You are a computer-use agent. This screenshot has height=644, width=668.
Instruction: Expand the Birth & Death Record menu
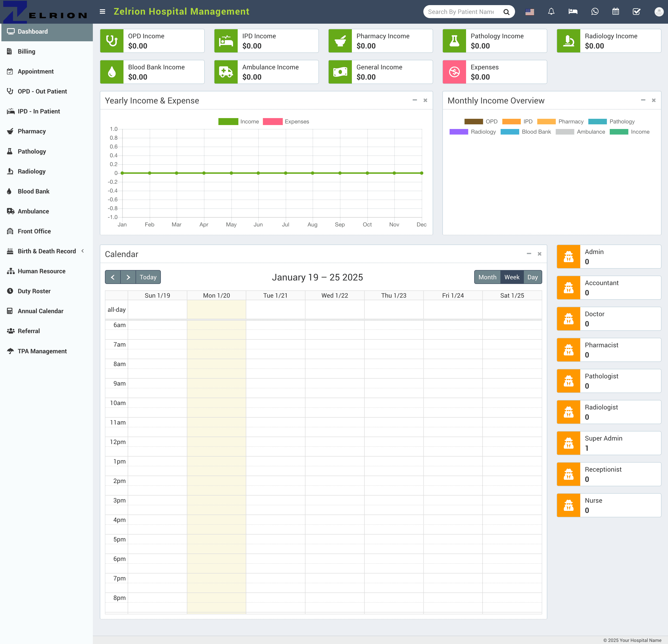pyautogui.click(x=46, y=251)
